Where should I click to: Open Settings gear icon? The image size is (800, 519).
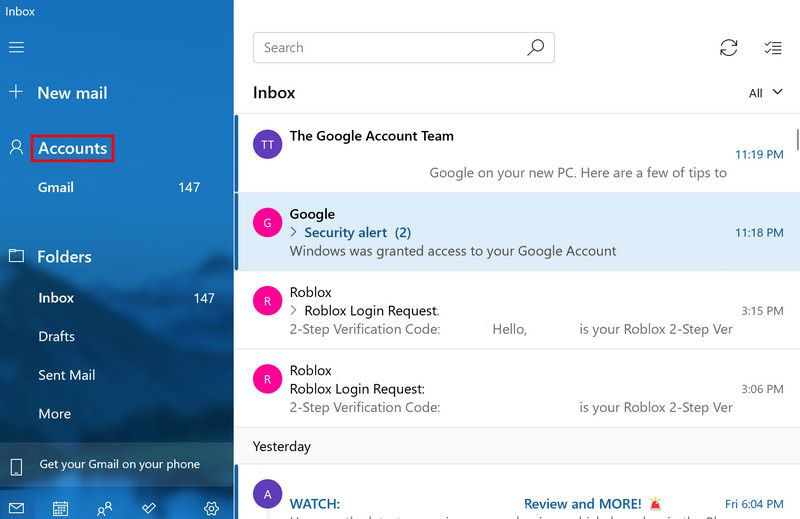point(211,508)
